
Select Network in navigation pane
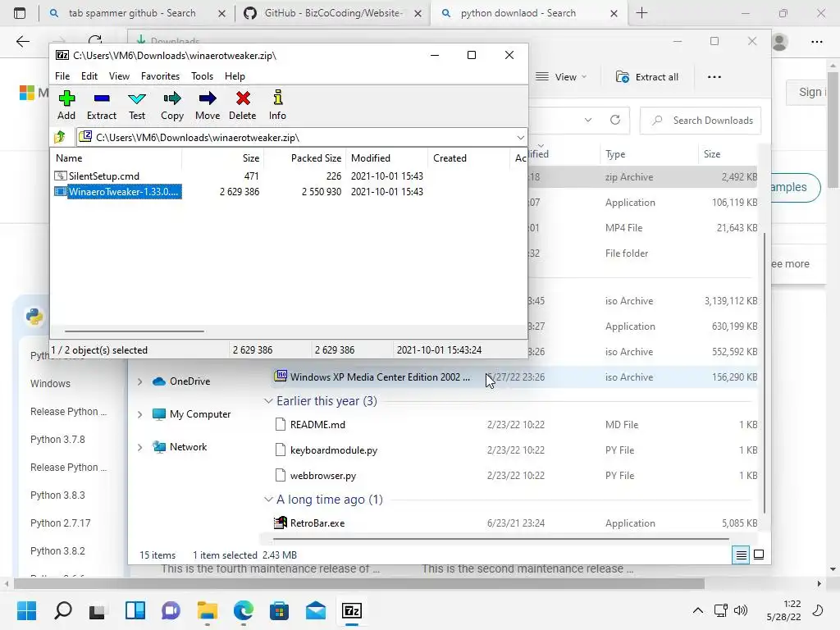[180, 447]
